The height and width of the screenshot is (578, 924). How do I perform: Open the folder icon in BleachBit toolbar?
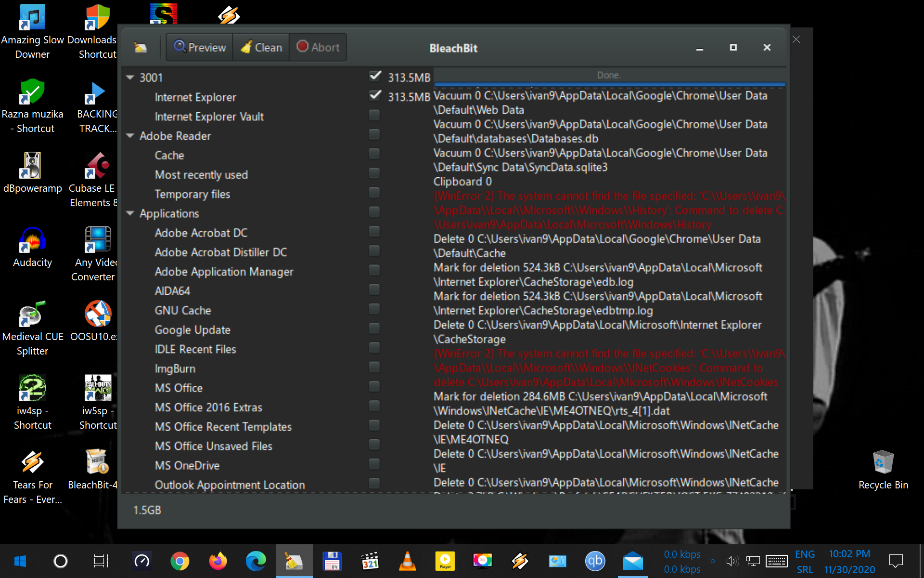[140, 47]
